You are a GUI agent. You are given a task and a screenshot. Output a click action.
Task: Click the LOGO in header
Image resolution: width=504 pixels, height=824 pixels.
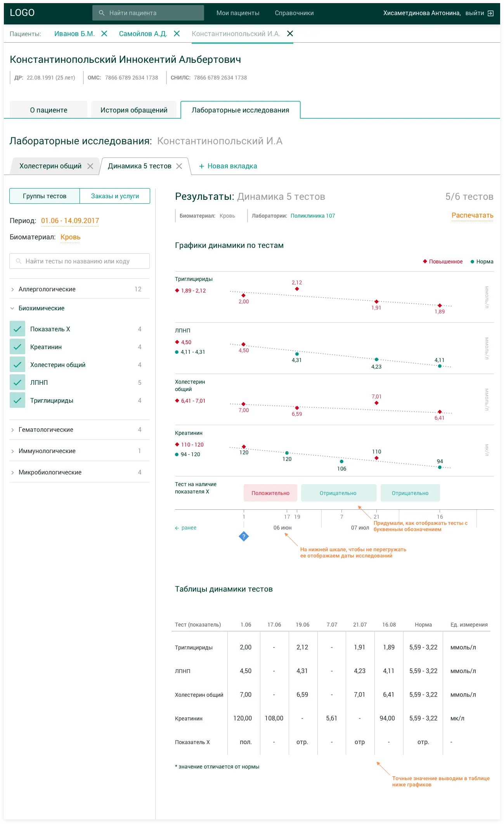(22, 13)
